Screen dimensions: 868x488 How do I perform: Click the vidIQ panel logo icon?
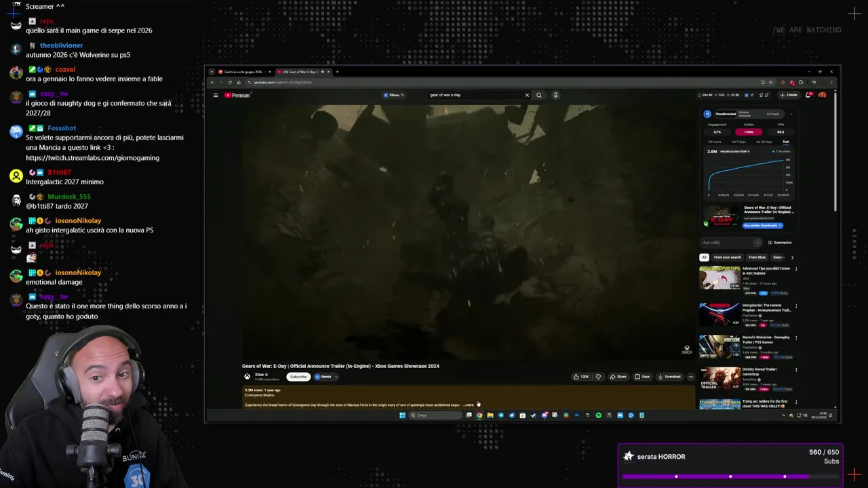(x=707, y=114)
